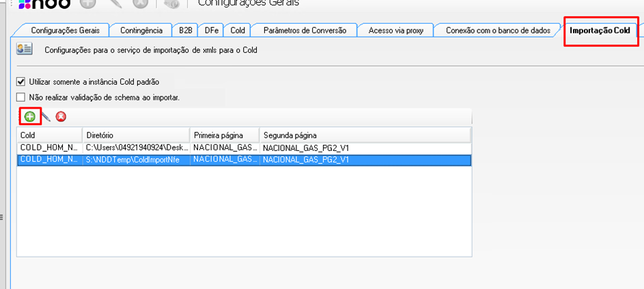Screen dimensions: 644x289
Task: Go to the DFe tab
Action: (x=212, y=30)
